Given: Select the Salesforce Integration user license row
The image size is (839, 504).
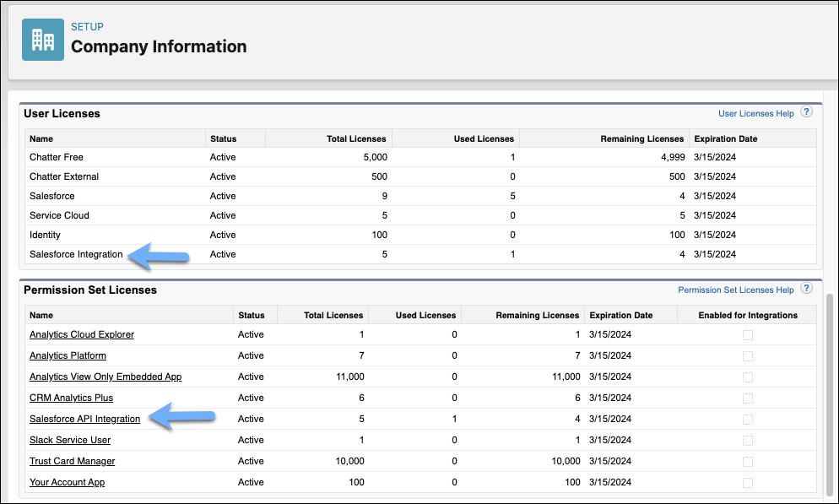Looking at the screenshot, I should (x=76, y=254).
